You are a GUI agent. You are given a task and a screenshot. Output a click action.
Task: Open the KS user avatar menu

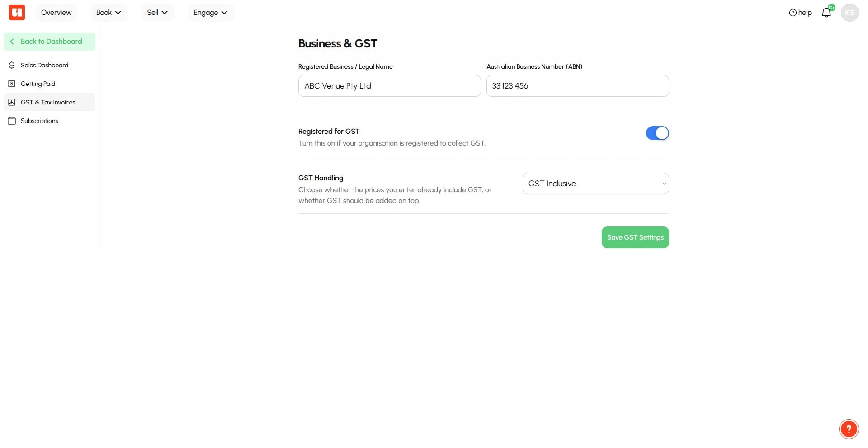[x=849, y=13]
